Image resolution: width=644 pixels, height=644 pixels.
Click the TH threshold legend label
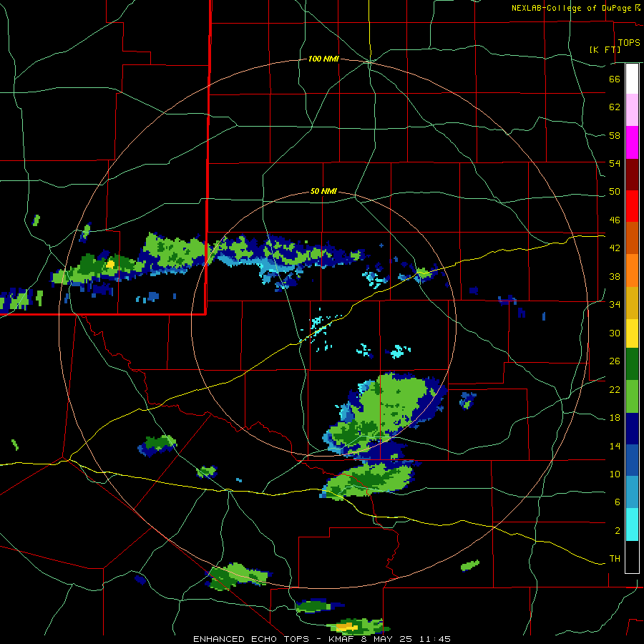point(615,559)
